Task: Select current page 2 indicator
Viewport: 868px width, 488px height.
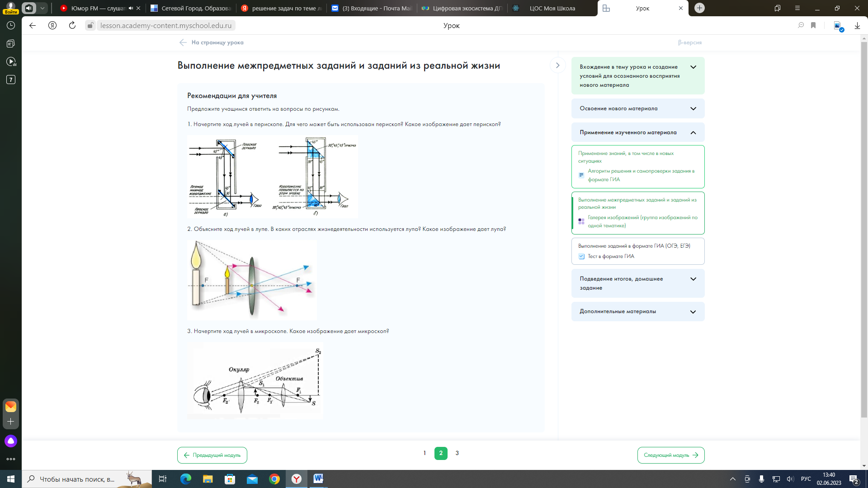Action: tap(441, 453)
